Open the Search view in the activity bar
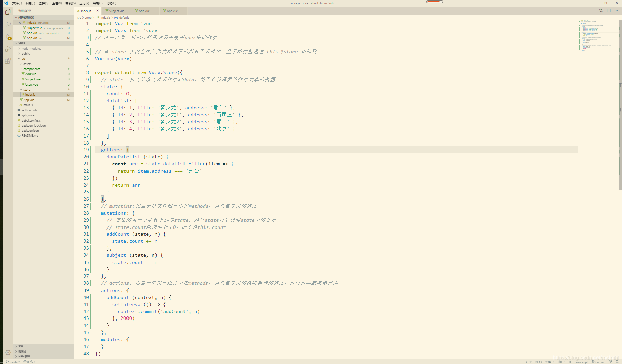 [8, 24]
